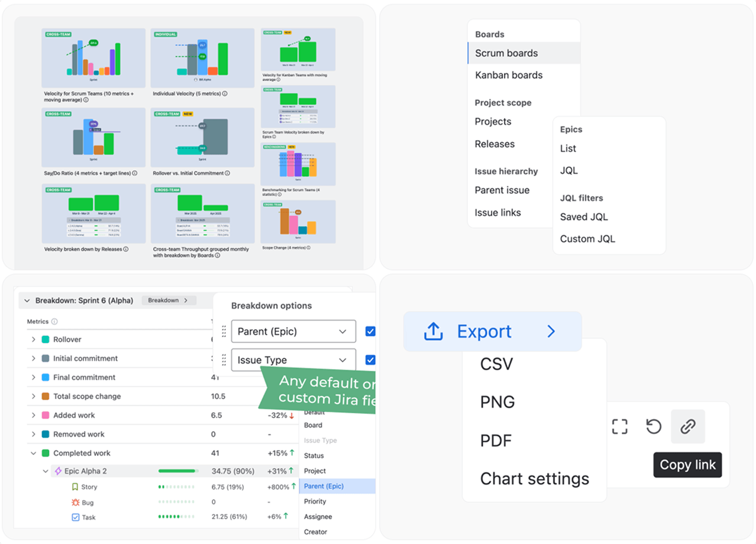Click the circular reset arrow icon
Screen dimensions: 756x544
tap(654, 426)
